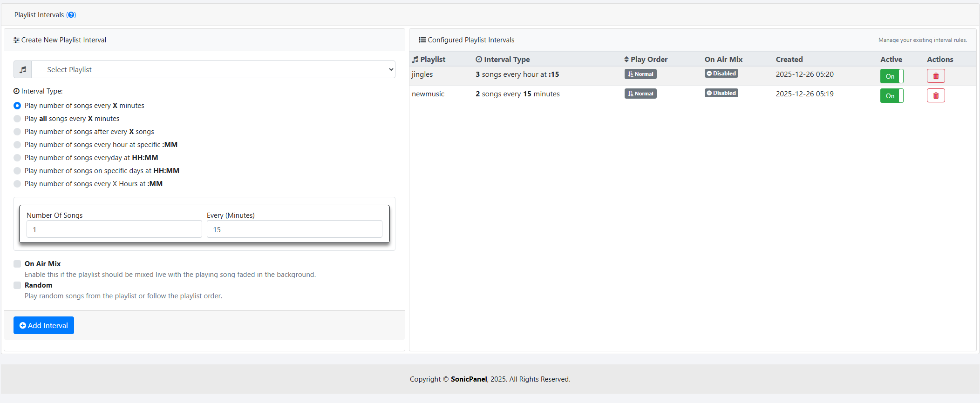Viewport: 980px width, 403px height.
Task: Click the music note icon beside playlist selector
Action: click(23, 70)
